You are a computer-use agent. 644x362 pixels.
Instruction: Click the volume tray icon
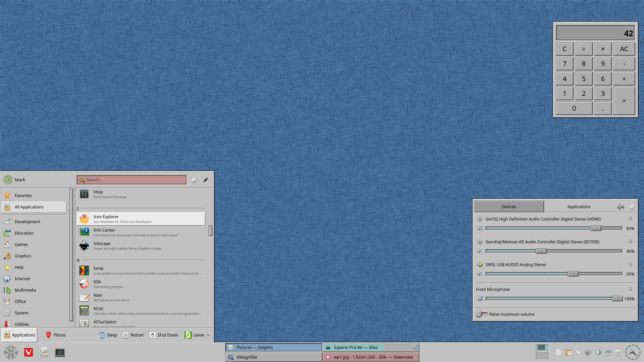(588, 352)
